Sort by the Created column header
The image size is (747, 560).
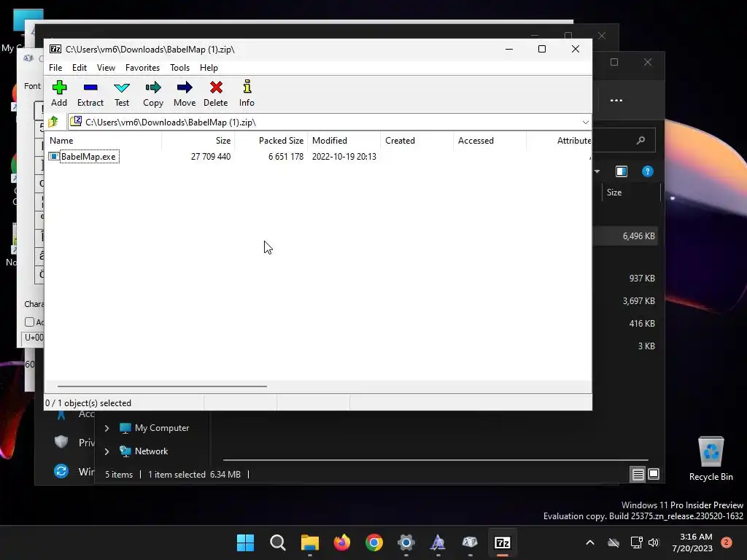[417, 141]
